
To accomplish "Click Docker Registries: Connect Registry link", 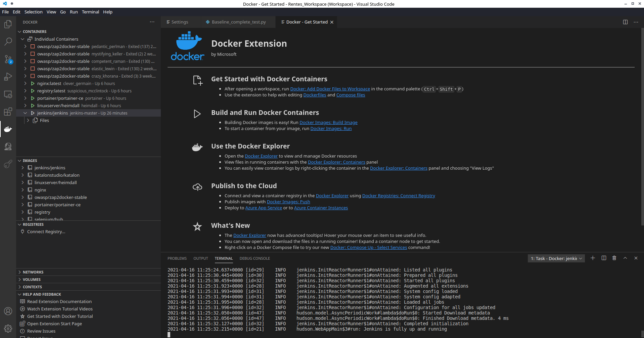I will pos(399,196).
